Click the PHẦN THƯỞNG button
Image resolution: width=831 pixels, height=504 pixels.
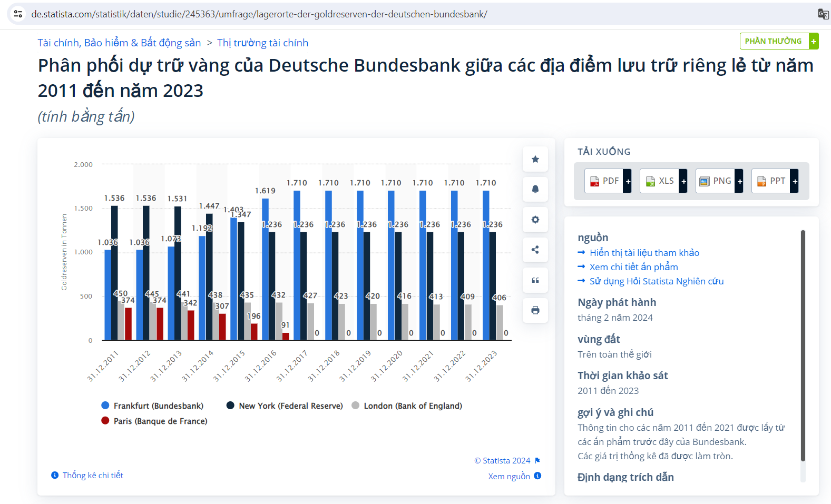[x=773, y=41]
